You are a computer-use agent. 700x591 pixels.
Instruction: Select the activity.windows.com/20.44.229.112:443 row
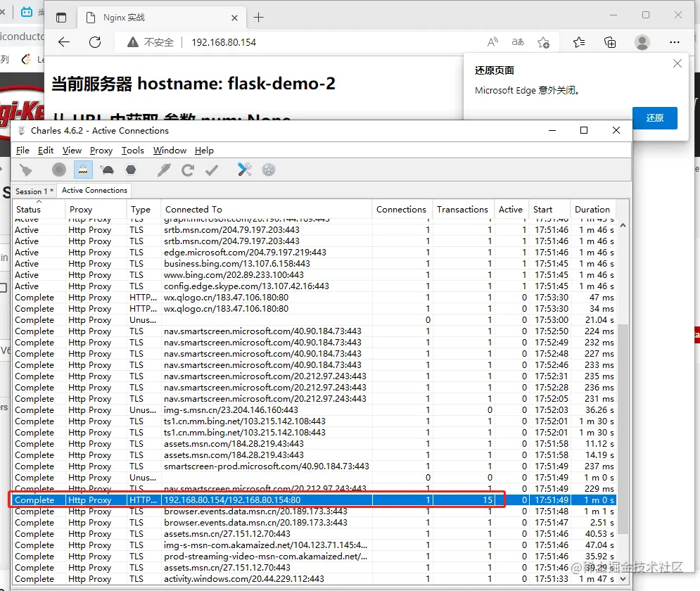click(314, 579)
